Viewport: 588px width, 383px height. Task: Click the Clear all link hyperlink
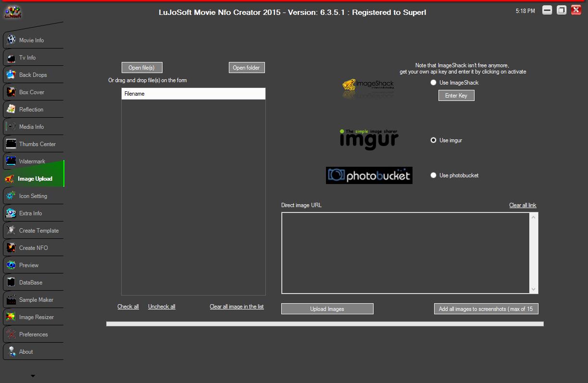click(523, 205)
